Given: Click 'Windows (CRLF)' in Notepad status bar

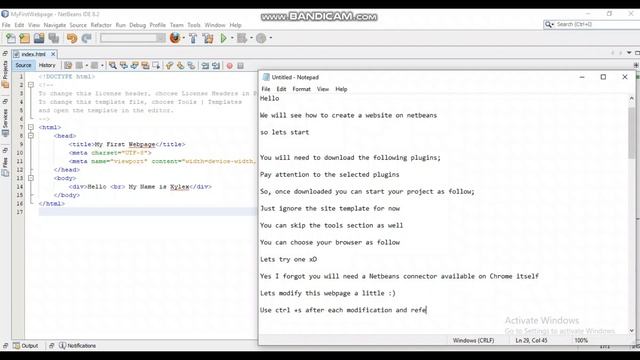Looking at the screenshot, I should (473, 340).
